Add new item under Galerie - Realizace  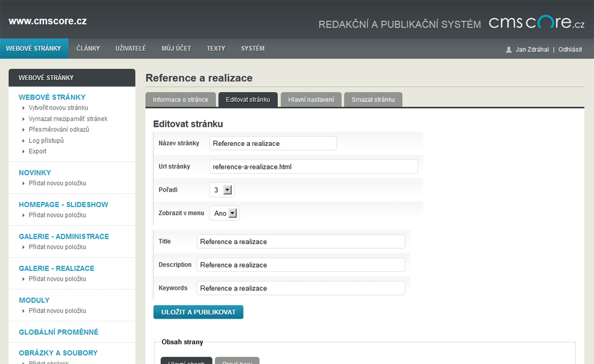pos(58,279)
